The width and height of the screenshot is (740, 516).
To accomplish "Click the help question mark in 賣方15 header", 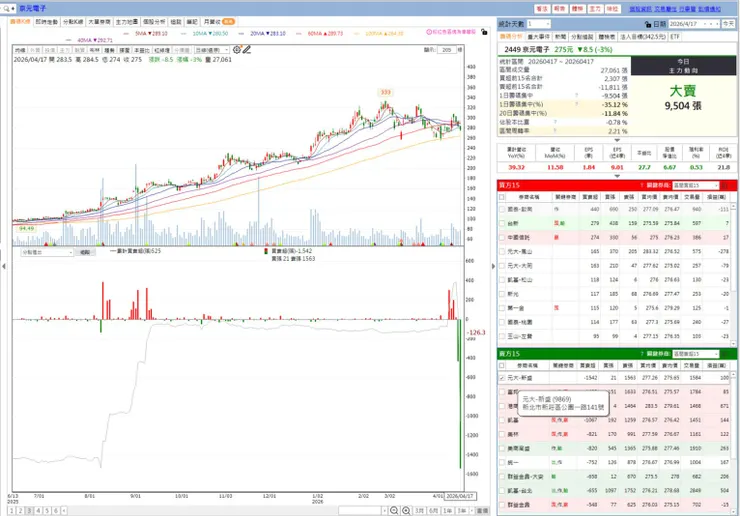I will 642,354.
